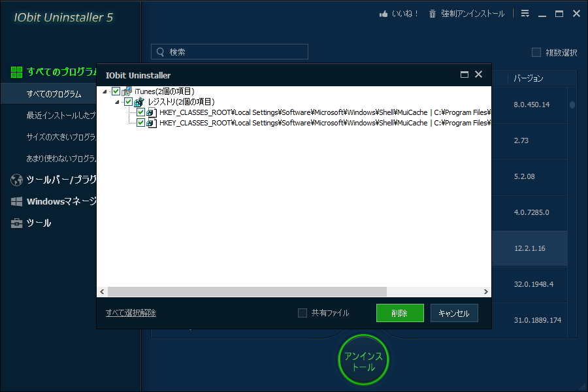Viewport: 588px width, 392px height.
Task: Click the thumbs-up いいね icon
Action: (384, 14)
